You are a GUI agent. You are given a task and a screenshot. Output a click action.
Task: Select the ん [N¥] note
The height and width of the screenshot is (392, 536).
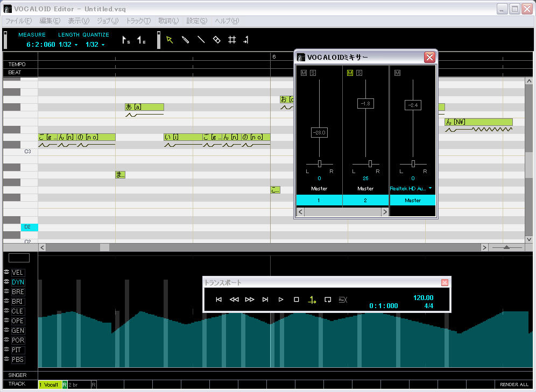(478, 122)
